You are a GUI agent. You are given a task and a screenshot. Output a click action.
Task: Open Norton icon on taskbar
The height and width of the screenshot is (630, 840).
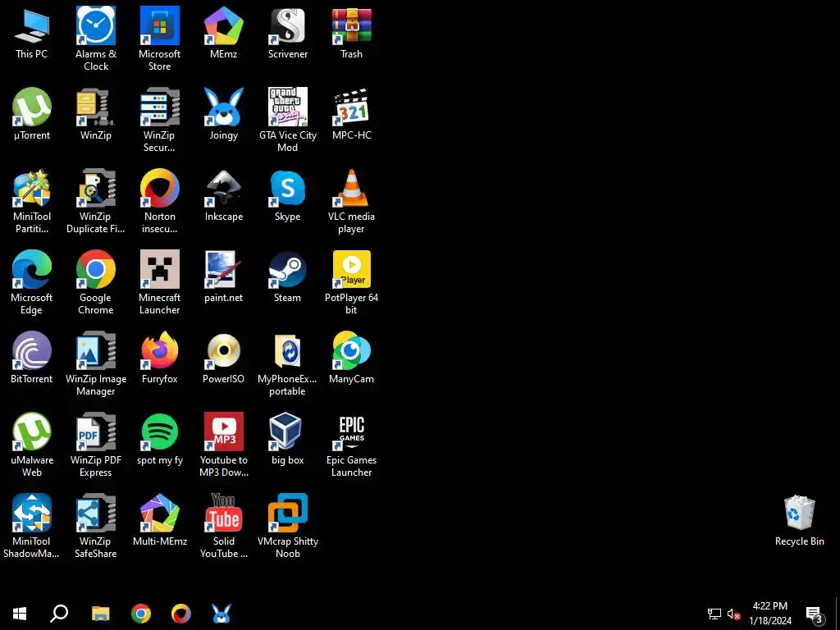pos(181,614)
